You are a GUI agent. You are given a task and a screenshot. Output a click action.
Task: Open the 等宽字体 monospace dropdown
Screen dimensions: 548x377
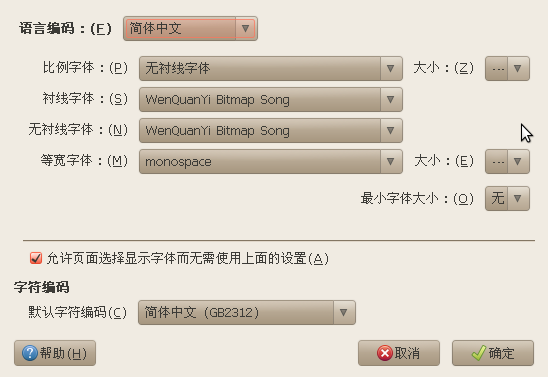point(271,162)
